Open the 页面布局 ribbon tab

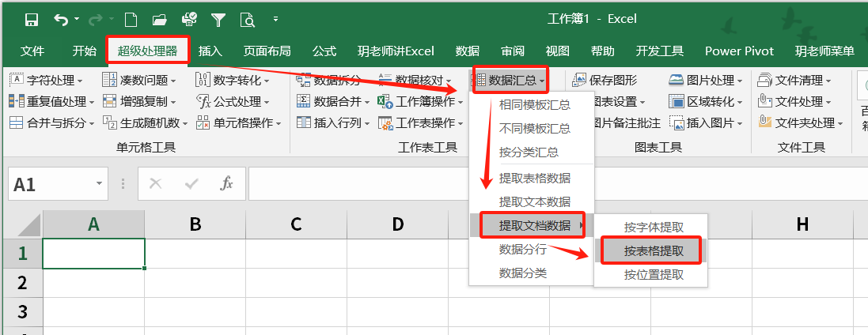pos(267,51)
